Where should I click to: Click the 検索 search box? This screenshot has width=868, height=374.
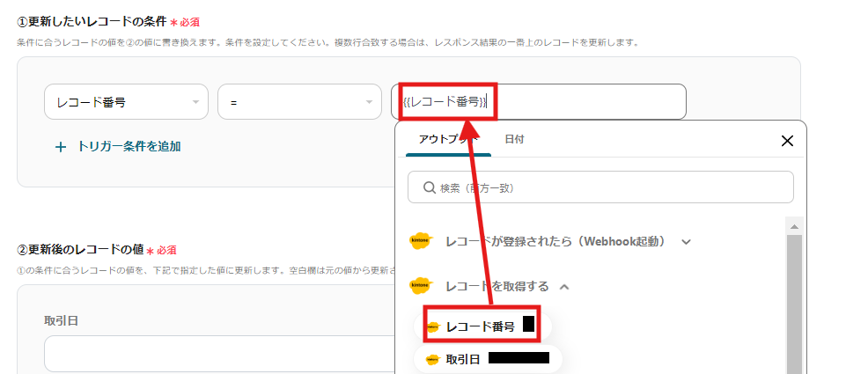coord(600,187)
